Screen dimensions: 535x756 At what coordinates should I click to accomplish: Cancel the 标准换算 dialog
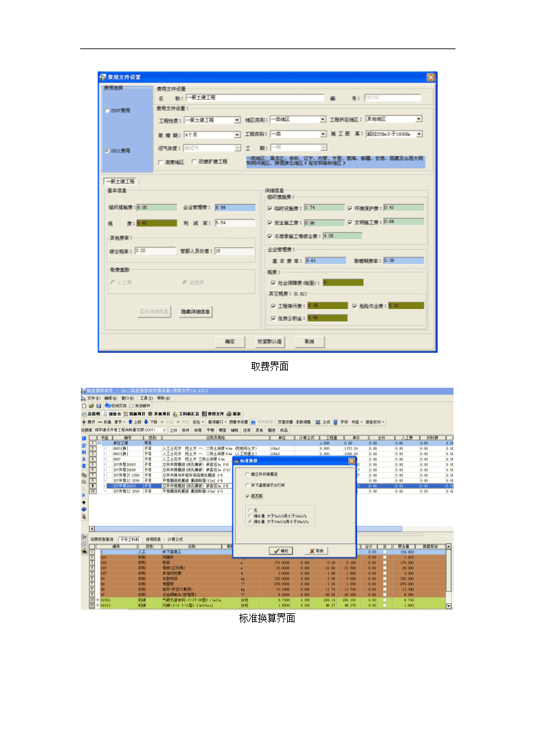click(317, 551)
